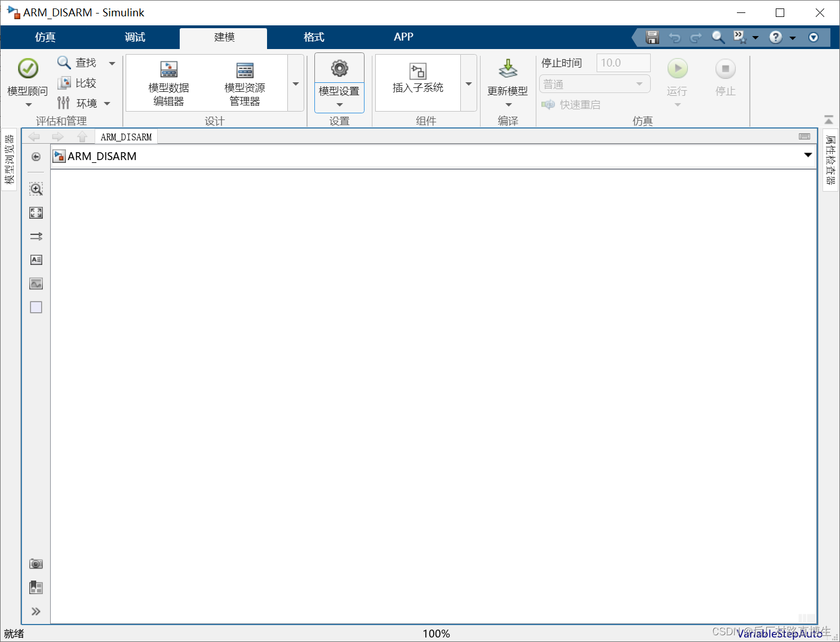This screenshot has height=642, width=840.
Task: Click the 100% zoom level in the status bar
Action: 437,634
